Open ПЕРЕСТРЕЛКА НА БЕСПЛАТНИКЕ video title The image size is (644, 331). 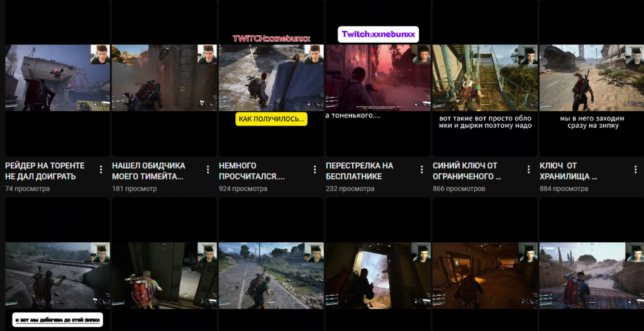click(x=359, y=171)
